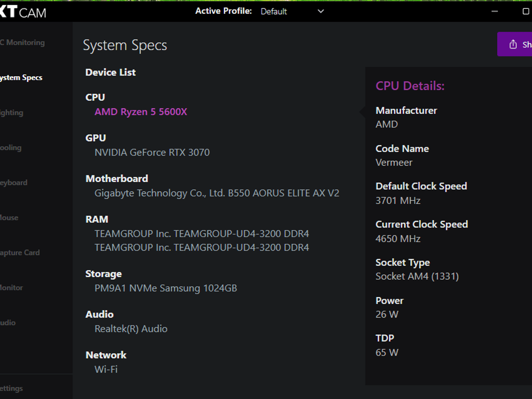This screenshot has width=532, height=399.
Task: Open the PC Monitoring sidebar section
Action: tap(22, 43)
